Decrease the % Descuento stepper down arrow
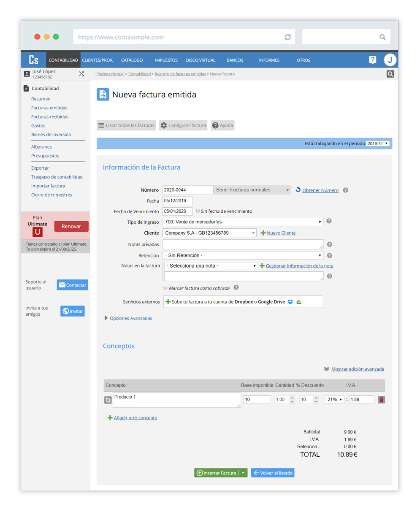 [x=316, y=401]
